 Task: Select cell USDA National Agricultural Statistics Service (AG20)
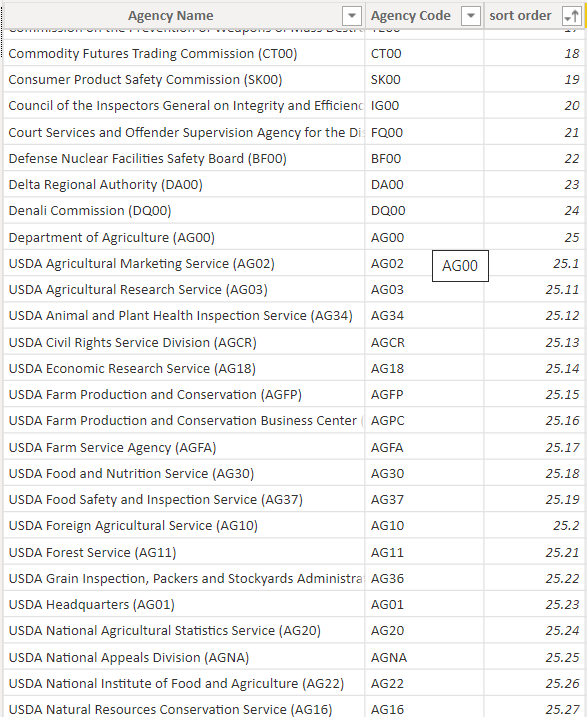184,631
